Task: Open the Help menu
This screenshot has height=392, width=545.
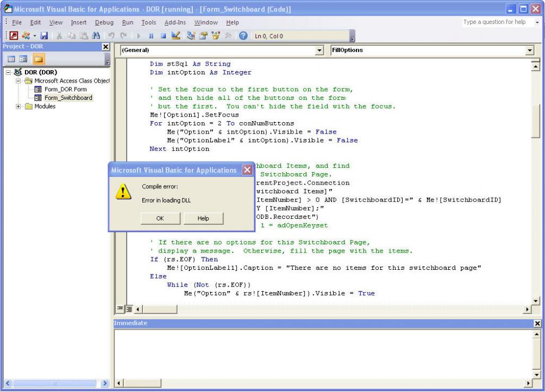Action: click(x=233, y=22)
